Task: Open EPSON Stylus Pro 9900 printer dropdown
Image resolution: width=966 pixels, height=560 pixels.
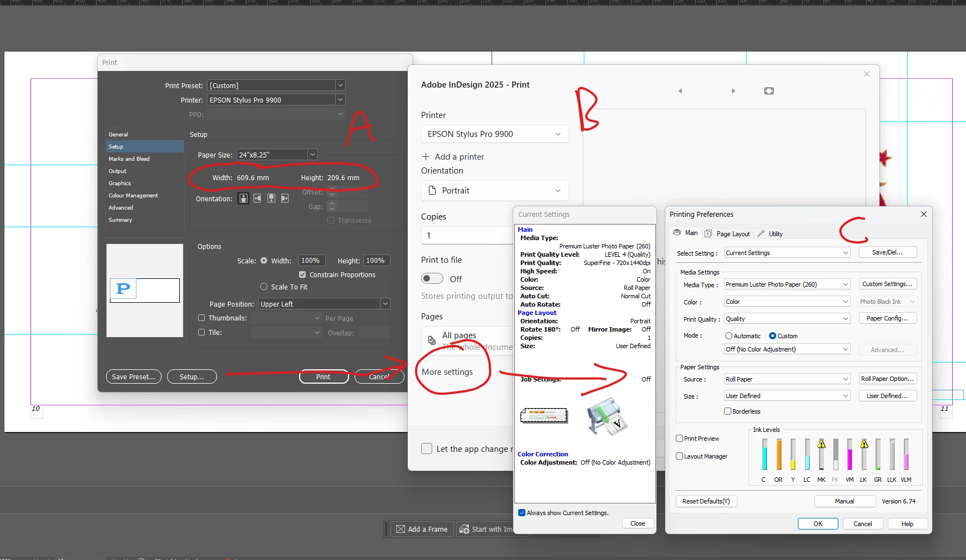Action: 495,134
